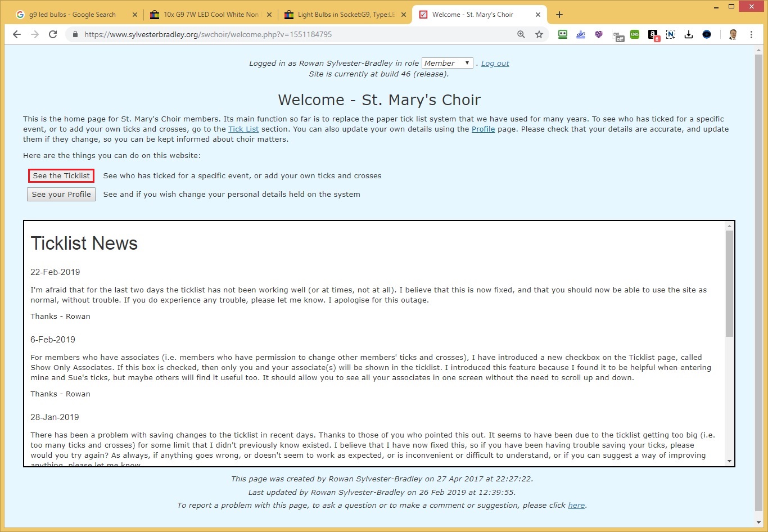Open the zoom magnifier in address bar
The width and height of the screenshot is (768, 532).
521,34
